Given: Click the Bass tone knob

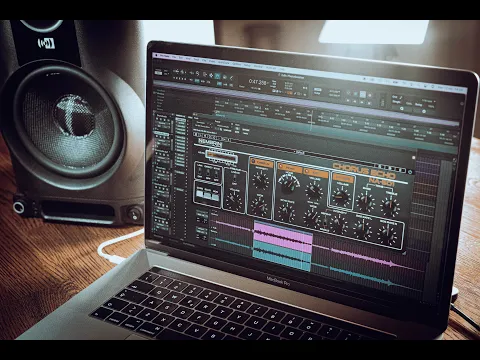Looking at the screenshot, I should pos(365,203).
